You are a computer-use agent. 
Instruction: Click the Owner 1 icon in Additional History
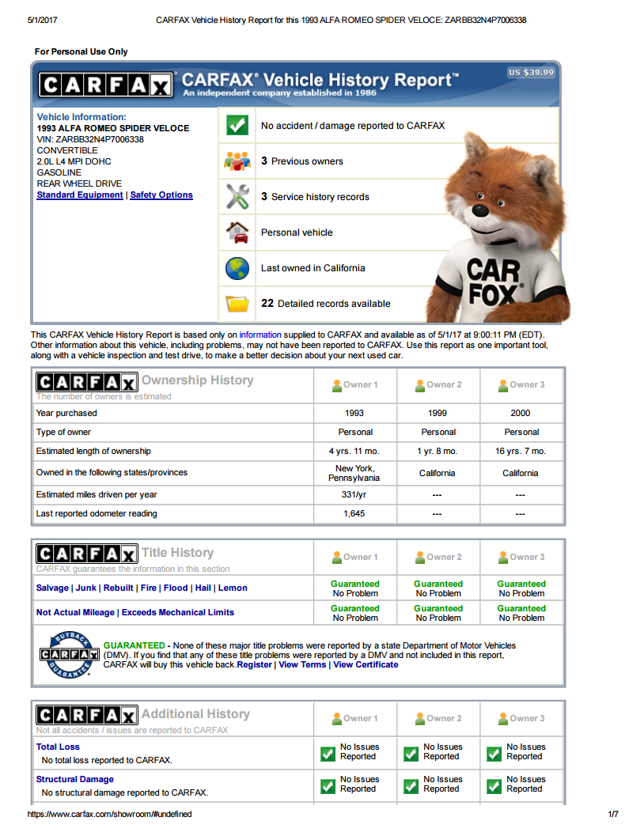tap(336, 719)
